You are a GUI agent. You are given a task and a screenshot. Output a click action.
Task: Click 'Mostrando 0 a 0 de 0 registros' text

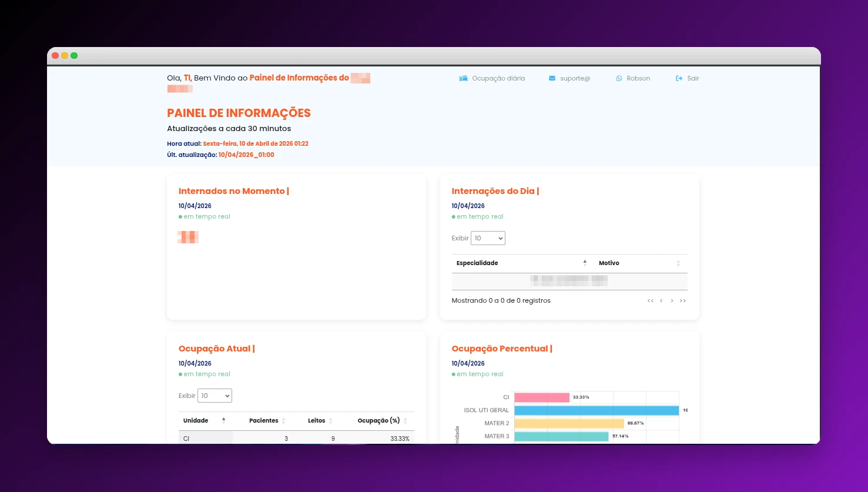(x=501, y=301)
